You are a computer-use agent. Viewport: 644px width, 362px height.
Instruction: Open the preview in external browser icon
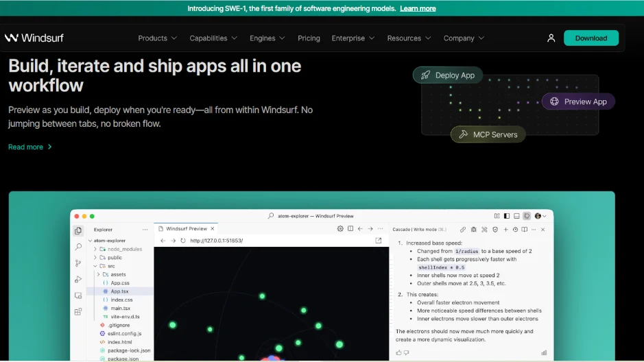379,241
